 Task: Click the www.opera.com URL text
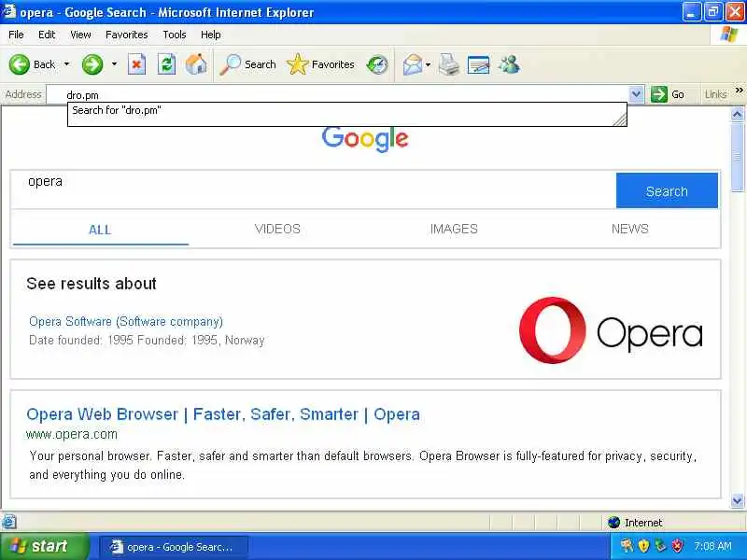(72, 434)
